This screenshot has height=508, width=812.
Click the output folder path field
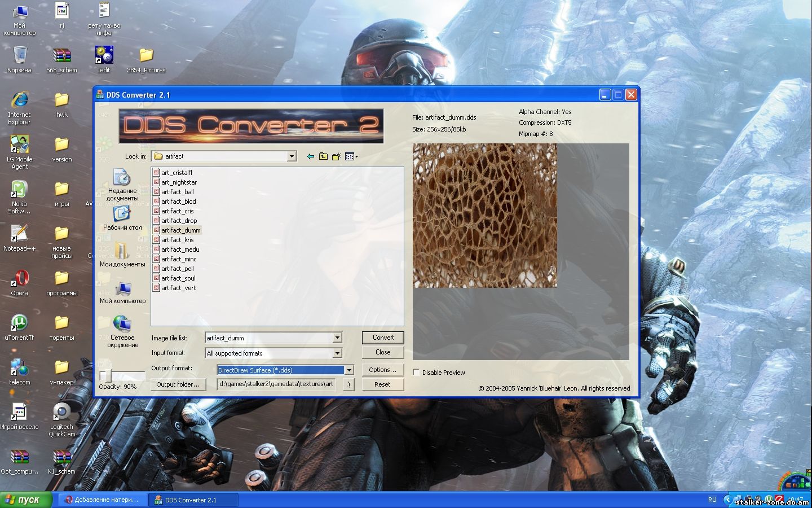276,384
